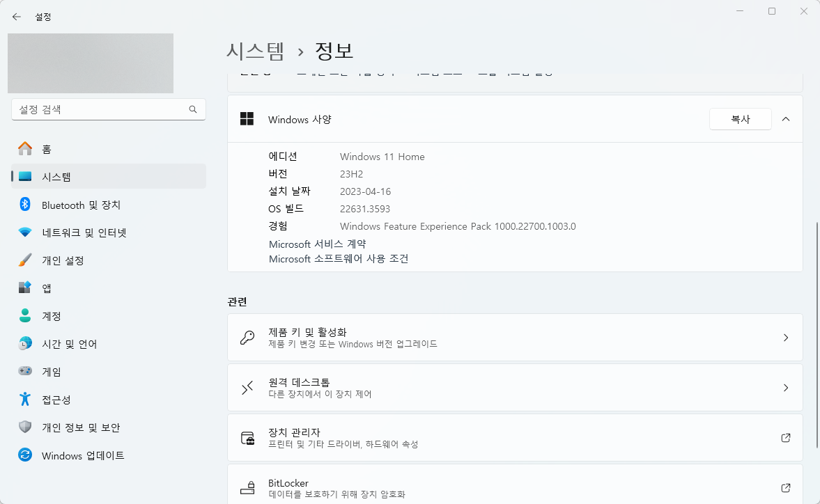Click the 설정 검색 search field
820x504 pixels.
click(x=108, y=109)
